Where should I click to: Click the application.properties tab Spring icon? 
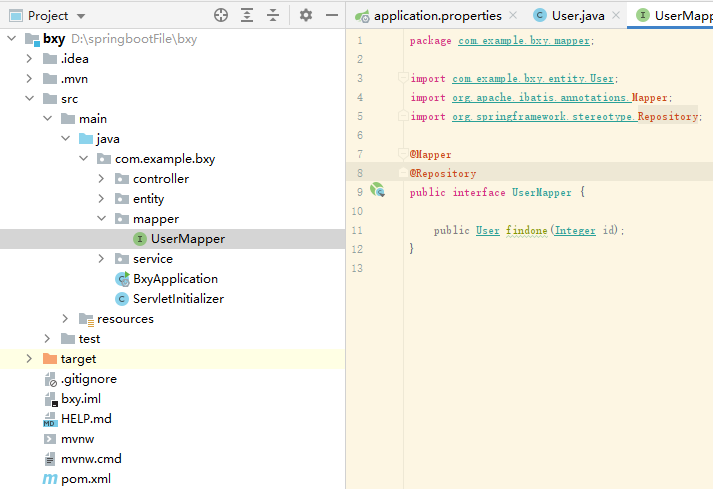[x=362, y=16]
